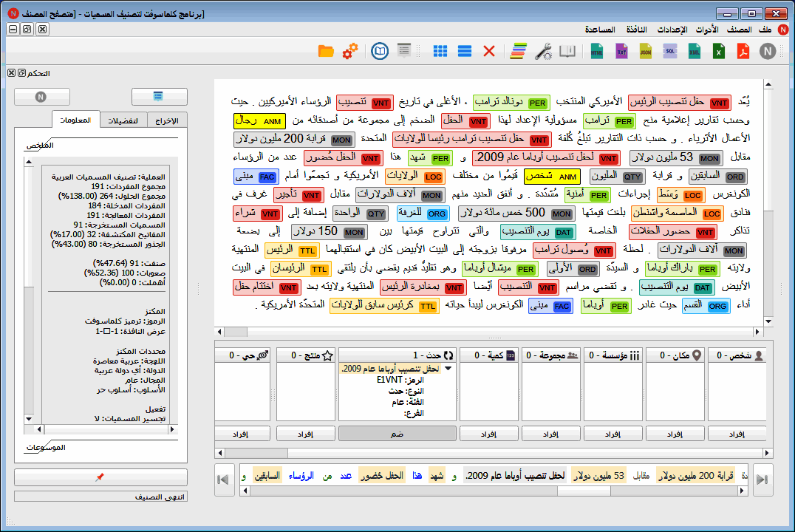
Task: Export results as JSON file
Action: tap(646, 51)
